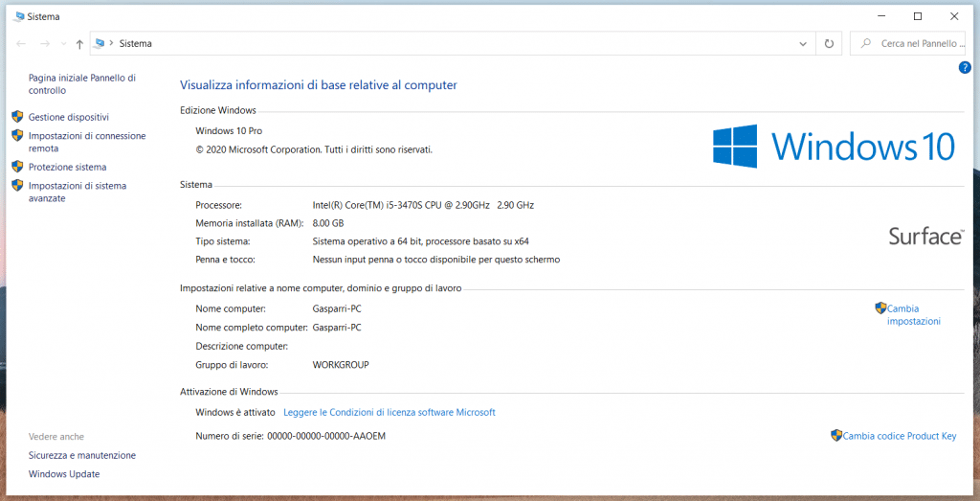Click Cambia impostazioni for computer name

click(913, 315)
